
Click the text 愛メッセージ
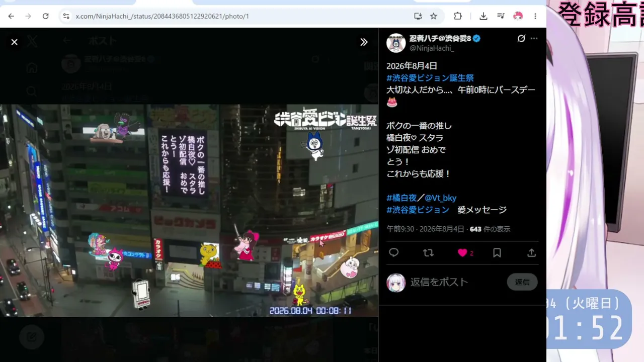point(482,210)
